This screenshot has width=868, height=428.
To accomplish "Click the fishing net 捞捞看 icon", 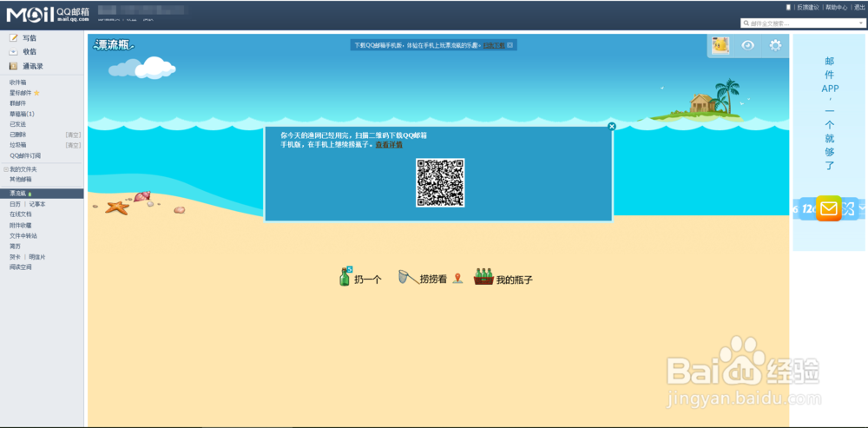I will click(408, 277).
